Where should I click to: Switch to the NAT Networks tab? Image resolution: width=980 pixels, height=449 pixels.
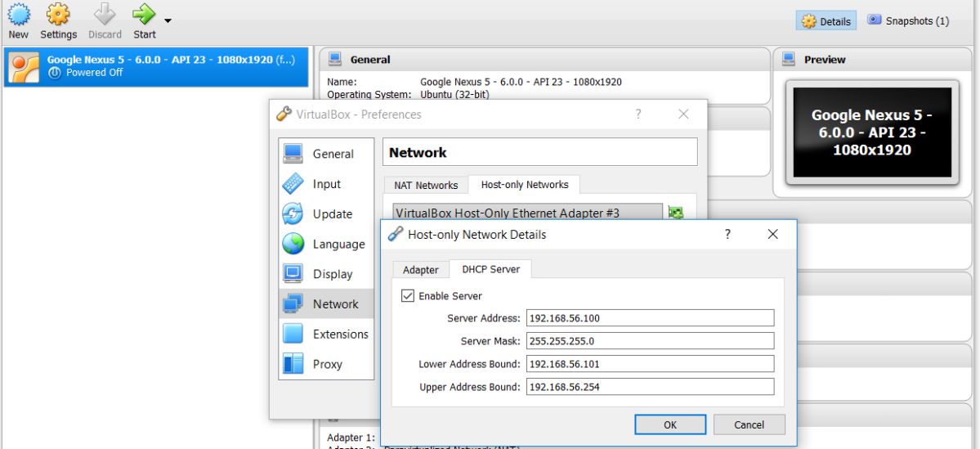(426, 185)
